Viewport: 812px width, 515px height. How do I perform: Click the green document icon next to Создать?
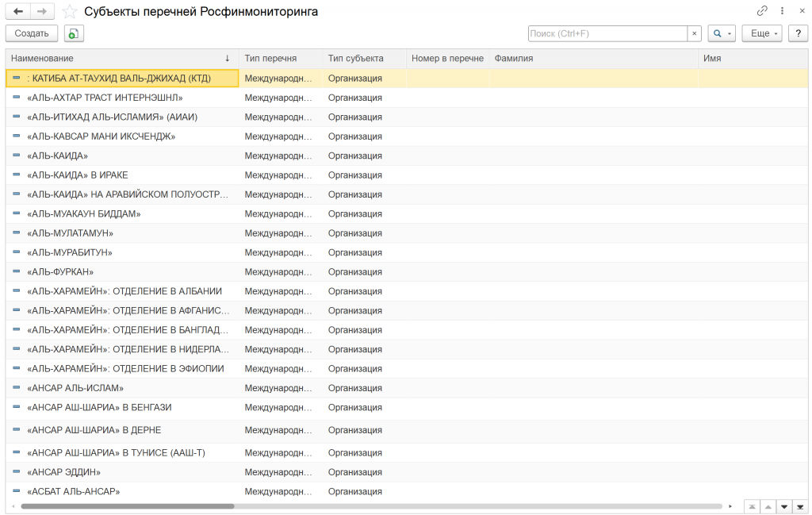point(74,33)
